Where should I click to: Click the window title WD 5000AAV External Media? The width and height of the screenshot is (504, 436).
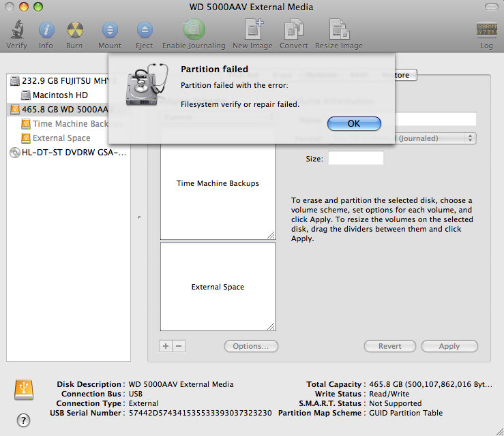[x=251, y=7]
